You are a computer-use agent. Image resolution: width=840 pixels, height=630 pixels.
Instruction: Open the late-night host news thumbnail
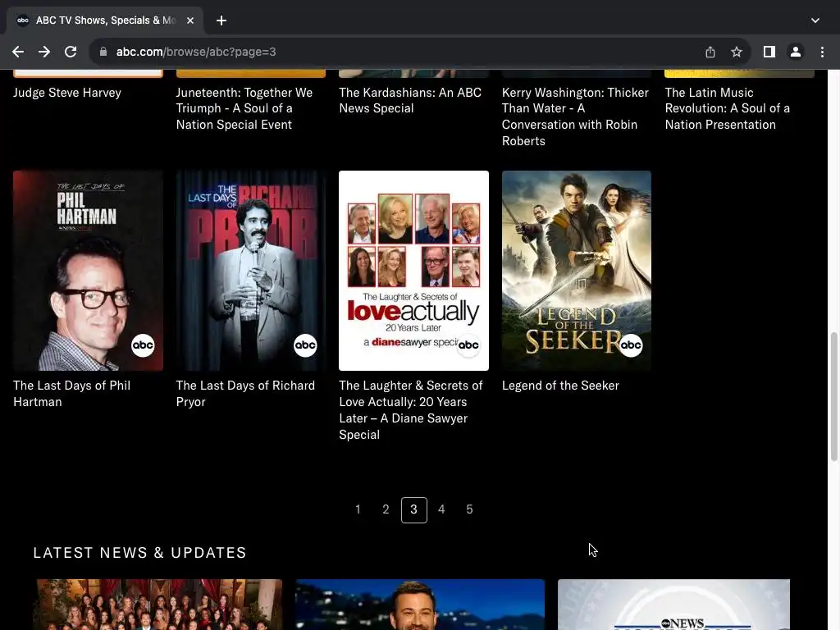(420, 605)
